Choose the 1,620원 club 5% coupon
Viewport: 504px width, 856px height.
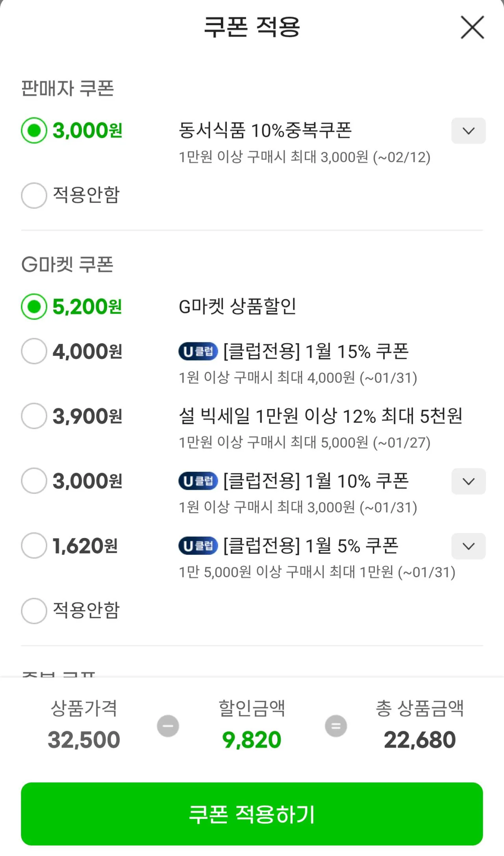[34, 545]
